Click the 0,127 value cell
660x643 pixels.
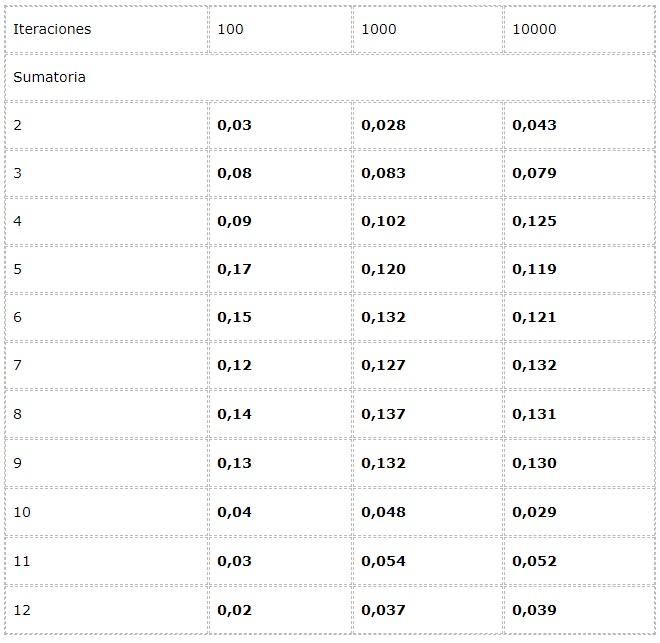383,365
